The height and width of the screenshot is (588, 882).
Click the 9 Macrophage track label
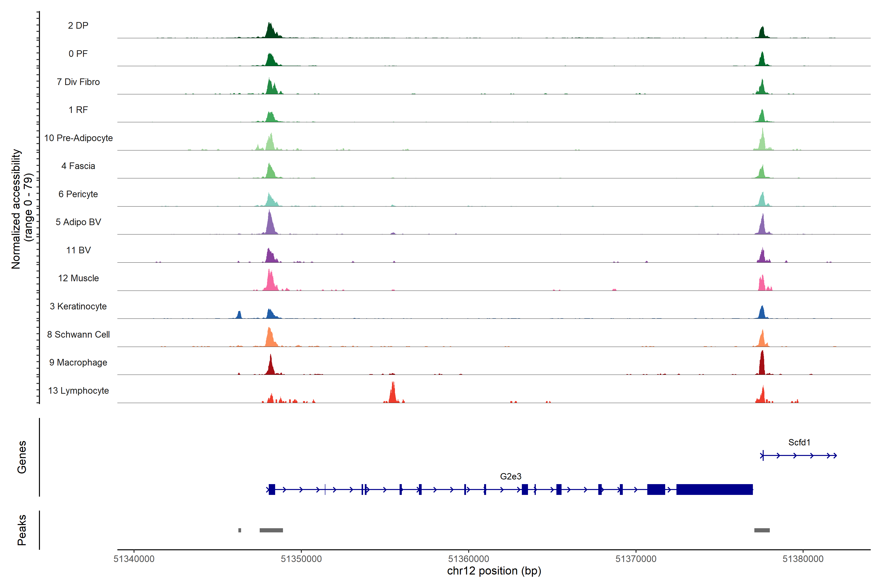click(x=78, y=362)
